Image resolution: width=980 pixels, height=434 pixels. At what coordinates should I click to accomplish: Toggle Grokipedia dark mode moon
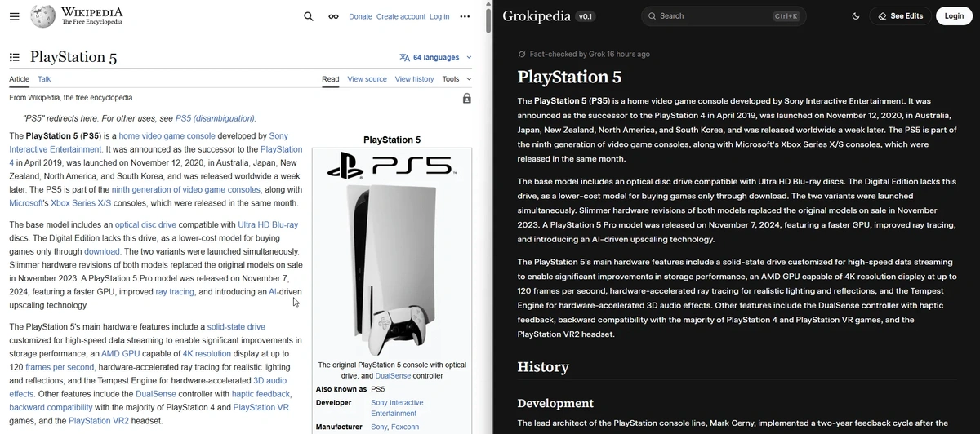point(856,16)
